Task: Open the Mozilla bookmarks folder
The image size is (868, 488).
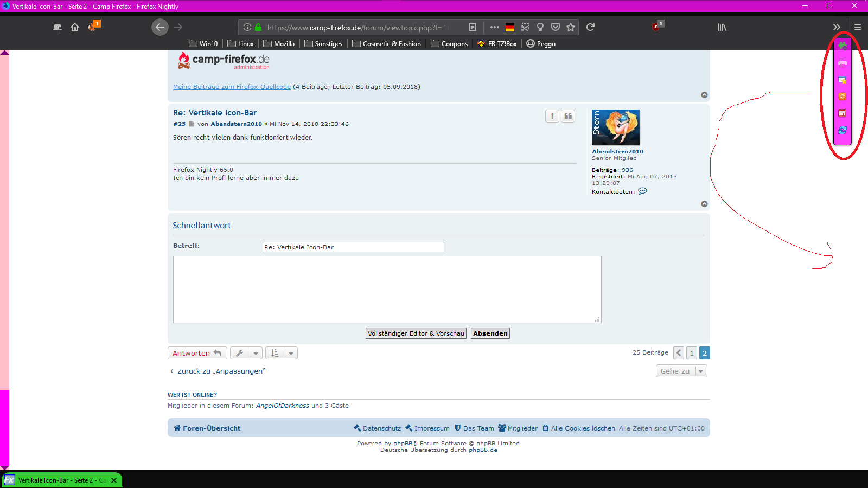Action: pyautogui.click(x=279, y=44)
